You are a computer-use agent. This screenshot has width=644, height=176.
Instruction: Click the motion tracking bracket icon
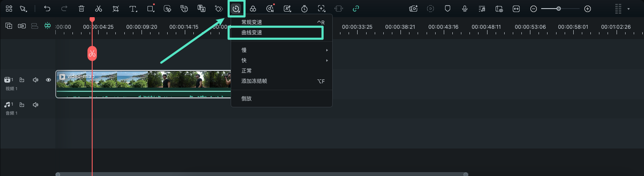(322, 9)
